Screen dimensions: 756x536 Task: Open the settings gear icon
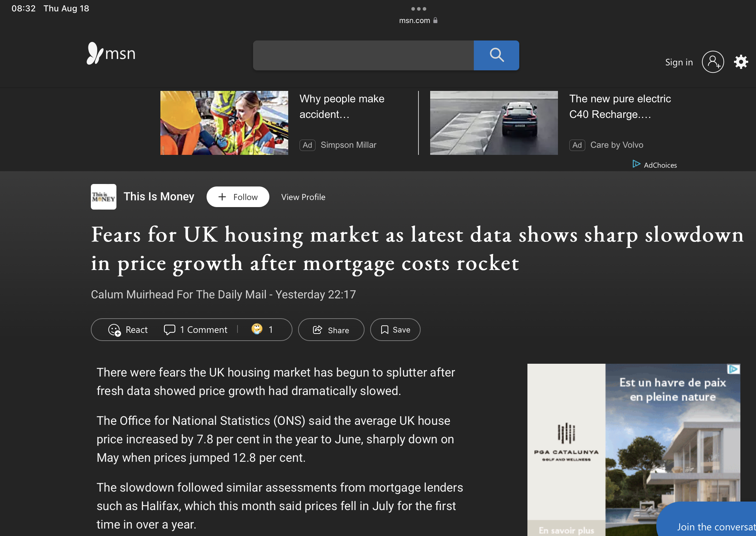click(741, 62)
